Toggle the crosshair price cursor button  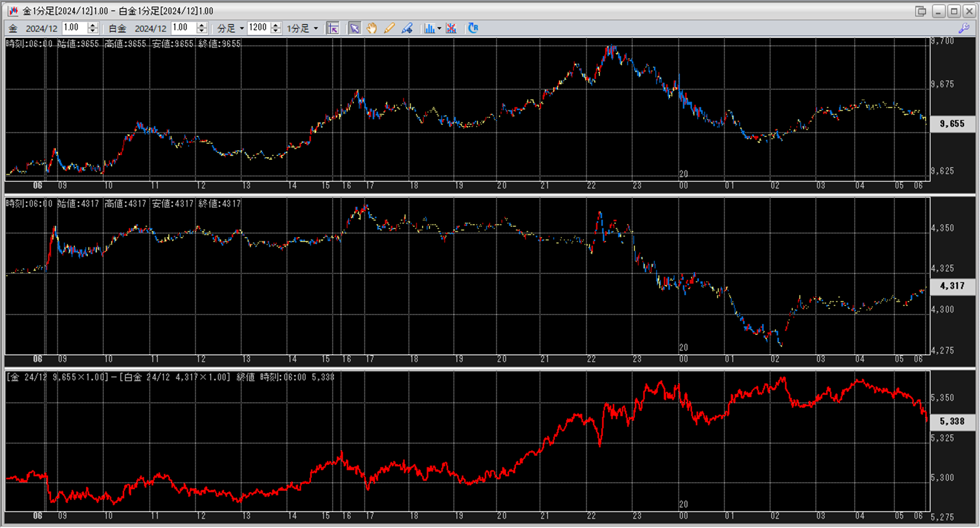pyautogui.click(x=333, y=28)
